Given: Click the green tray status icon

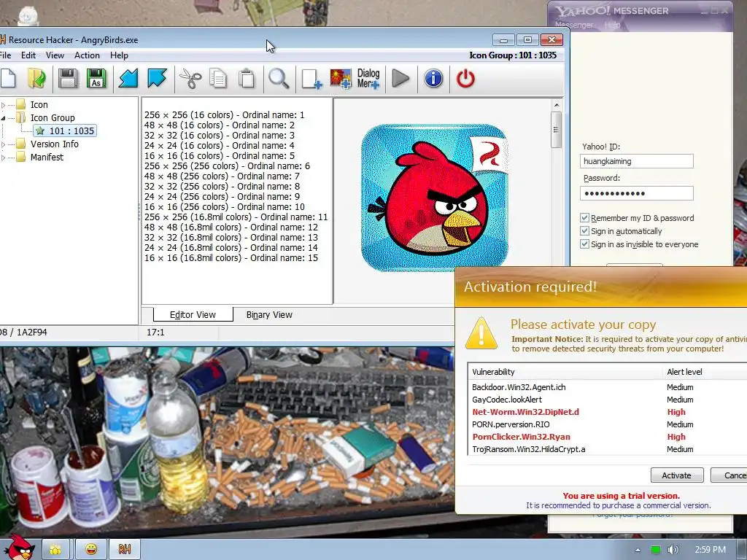Looking at the screenshot, I should (656, 550).
